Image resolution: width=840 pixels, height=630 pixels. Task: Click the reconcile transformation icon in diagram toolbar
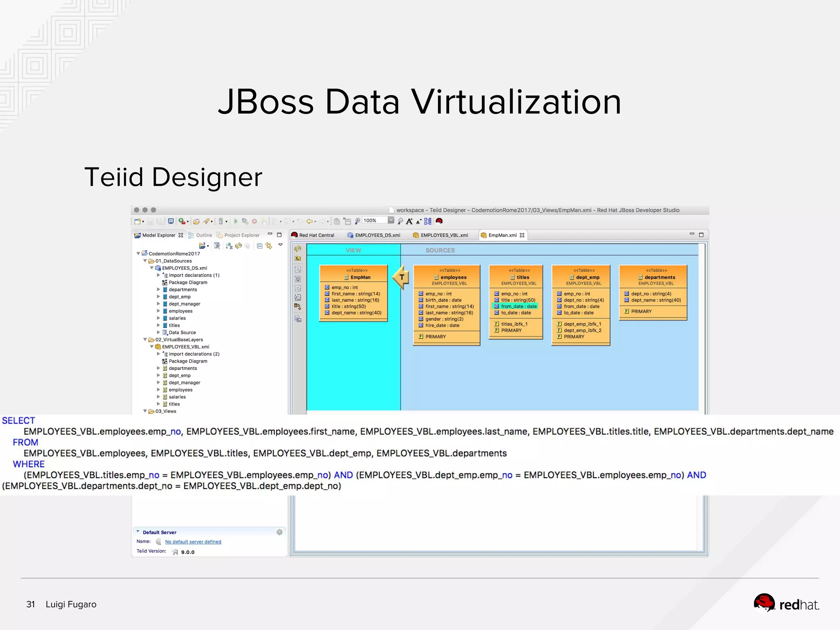[298, 306]
